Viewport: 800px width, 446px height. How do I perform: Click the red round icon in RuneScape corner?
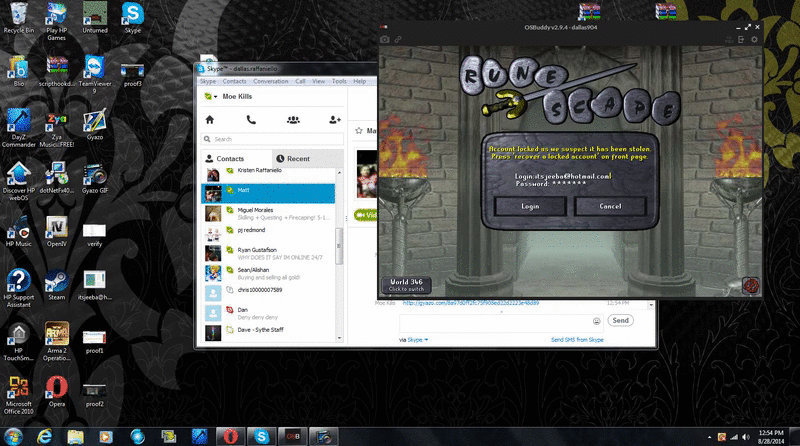[751, 286]
